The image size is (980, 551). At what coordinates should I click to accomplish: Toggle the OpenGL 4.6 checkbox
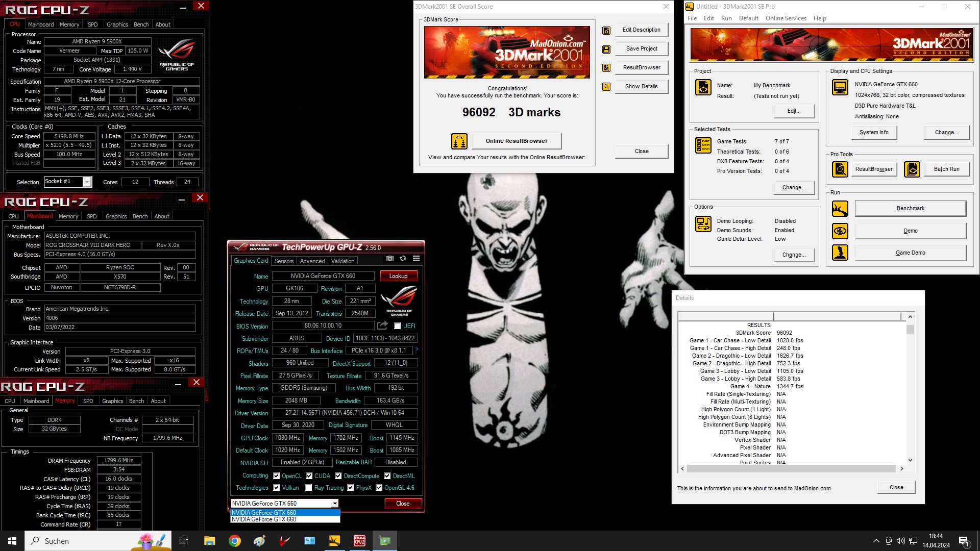[x=379, y=488]
